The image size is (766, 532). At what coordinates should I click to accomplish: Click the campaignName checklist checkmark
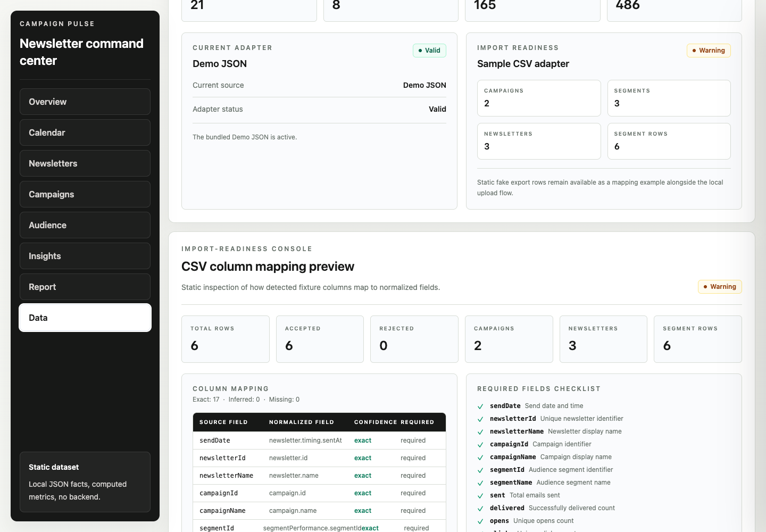[480, 457]
